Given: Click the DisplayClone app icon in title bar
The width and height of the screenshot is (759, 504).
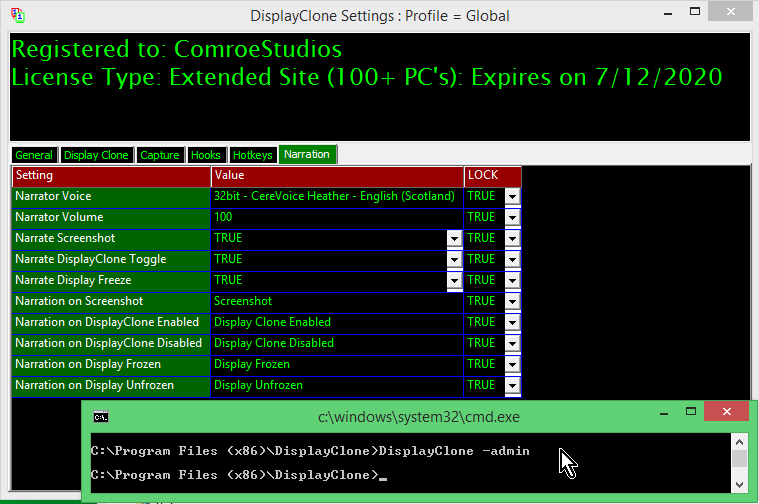Looking at the screenshot, I should tap(18, 15).
